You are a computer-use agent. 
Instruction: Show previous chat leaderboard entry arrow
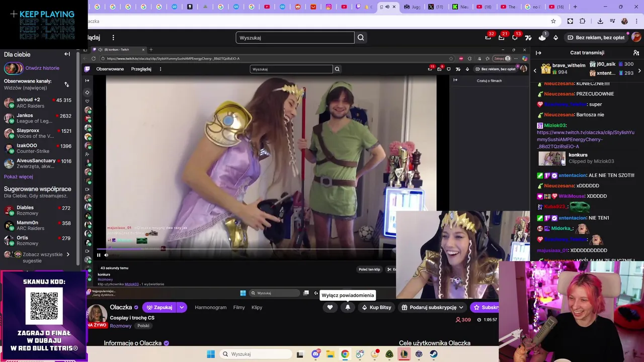click(x=535, y=71)
